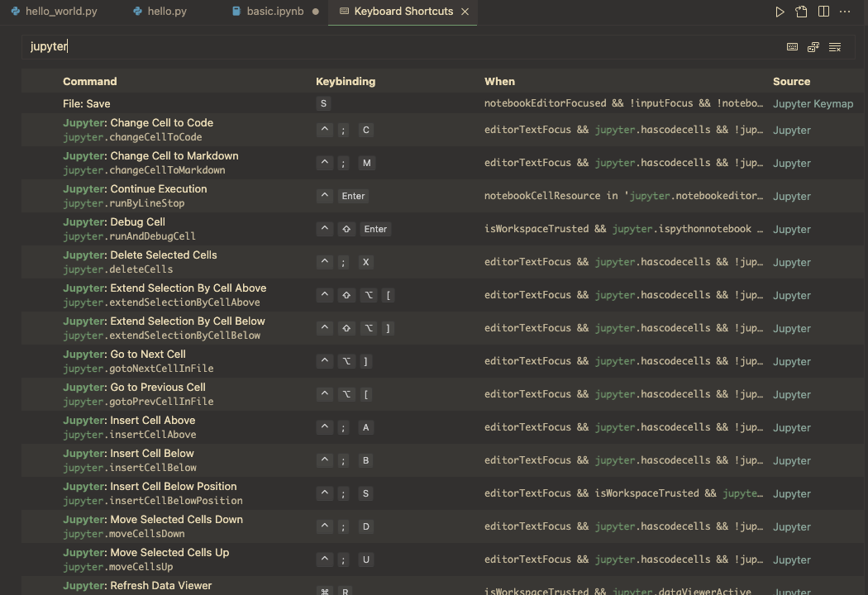This screenshot has height=595, width=868.
Task: Click the A key of Insert Cell Above
Action: point(366,427)
